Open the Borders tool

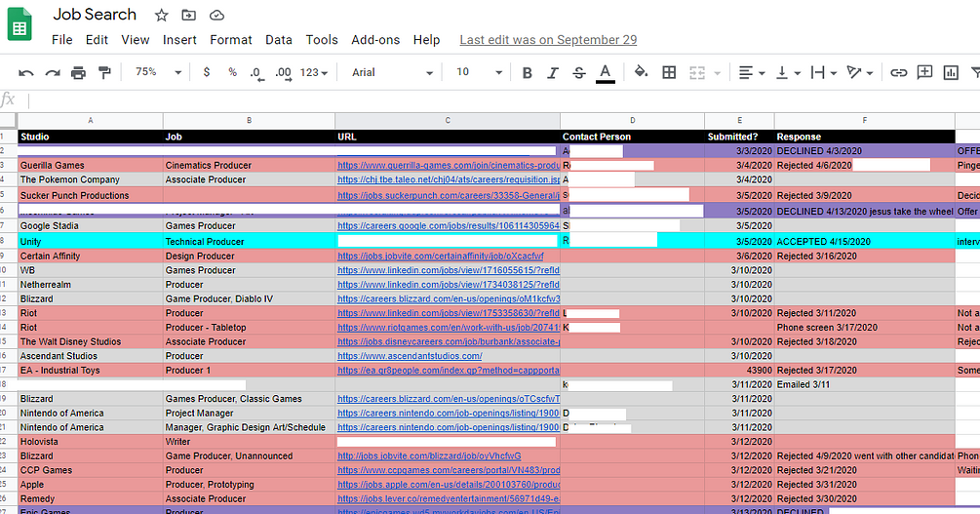pos(669,72)
